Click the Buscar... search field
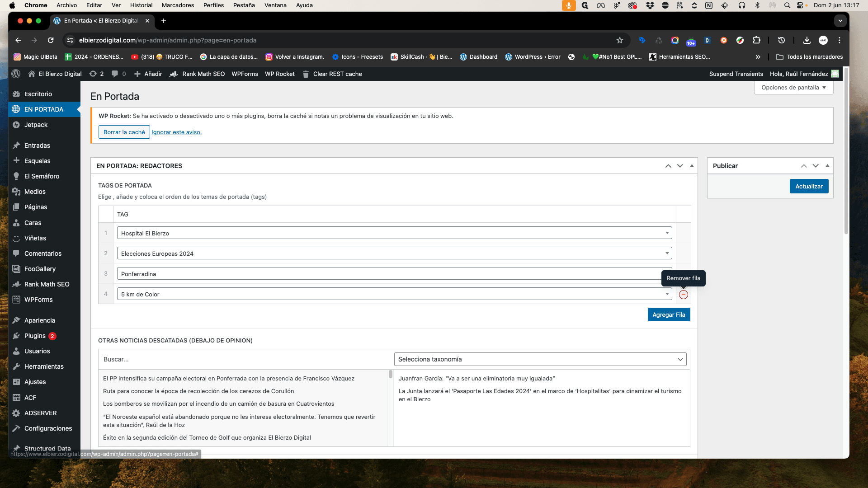Image resolution: width=868 pixels, height=488 pixels. [245, 359]
